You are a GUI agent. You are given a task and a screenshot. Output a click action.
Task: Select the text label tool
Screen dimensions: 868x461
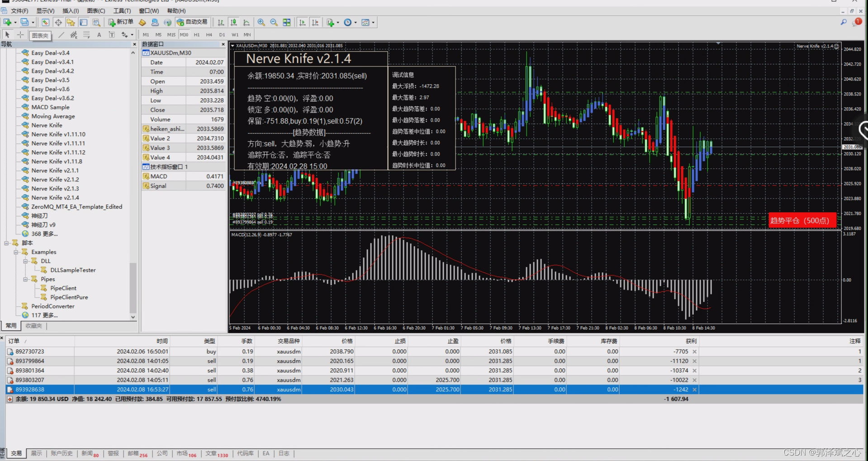coord(112,34)
